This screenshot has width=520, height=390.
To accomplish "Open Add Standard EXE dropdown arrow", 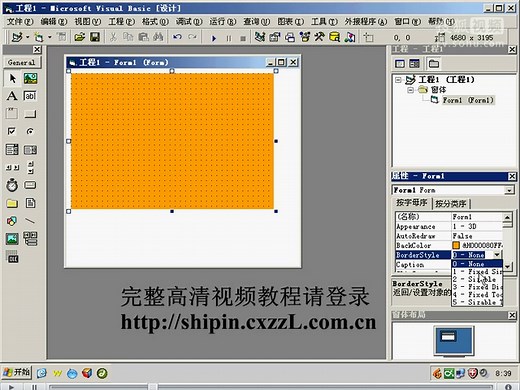I will (28, 37).
